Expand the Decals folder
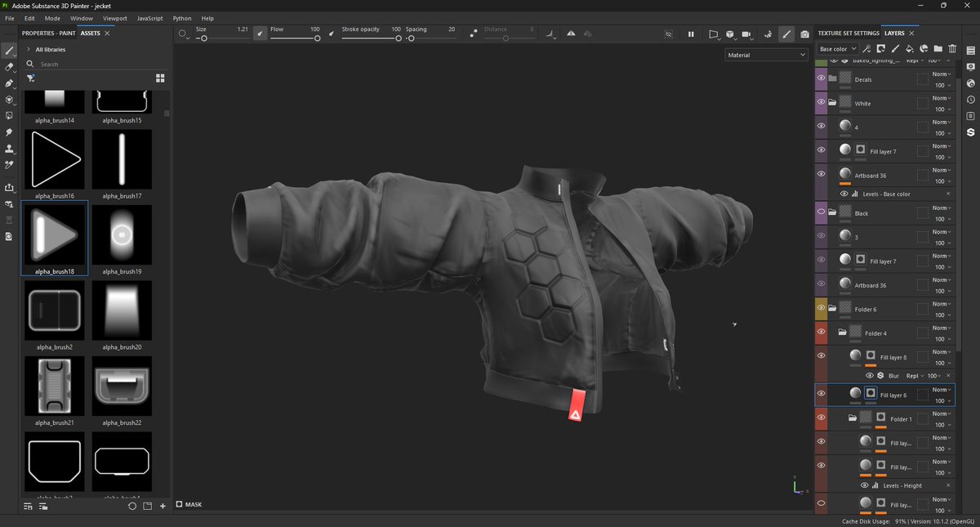Screen dimensions: 980x527 tap(831, 79)
